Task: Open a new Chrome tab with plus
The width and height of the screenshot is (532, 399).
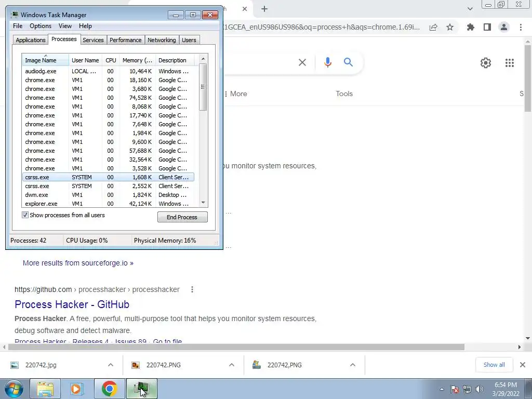Action: (x=264, y=9)
